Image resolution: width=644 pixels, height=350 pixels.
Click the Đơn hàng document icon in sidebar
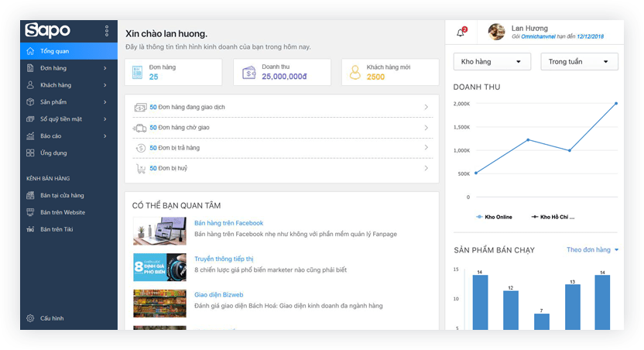(30, 68)
